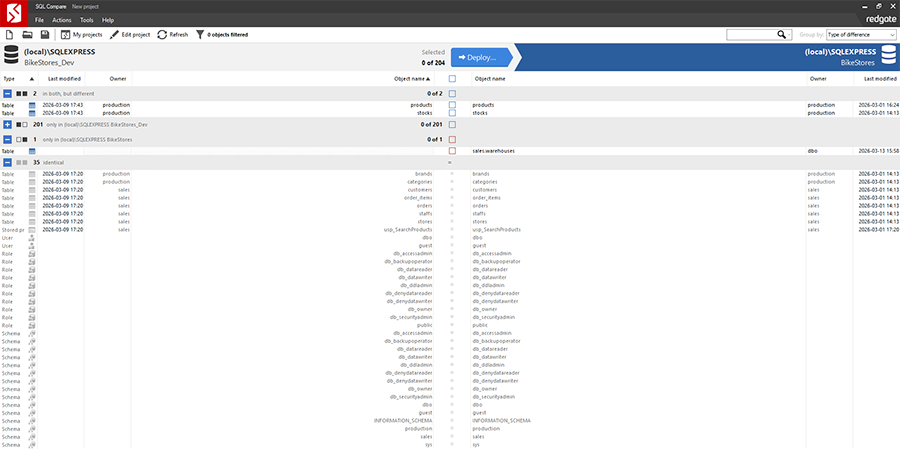This screenshot has height=458, width=900.
Task: Click the Deploy button
Action: point(480,57)
